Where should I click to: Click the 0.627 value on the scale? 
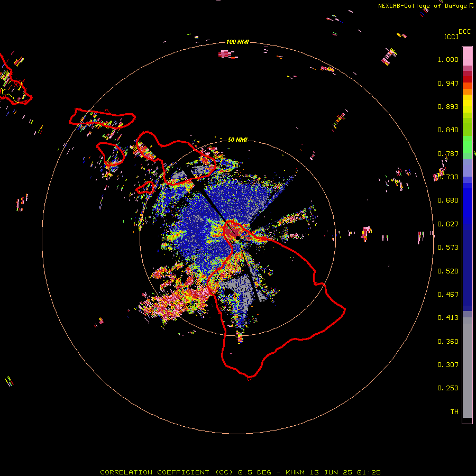[x=448, y=224]
